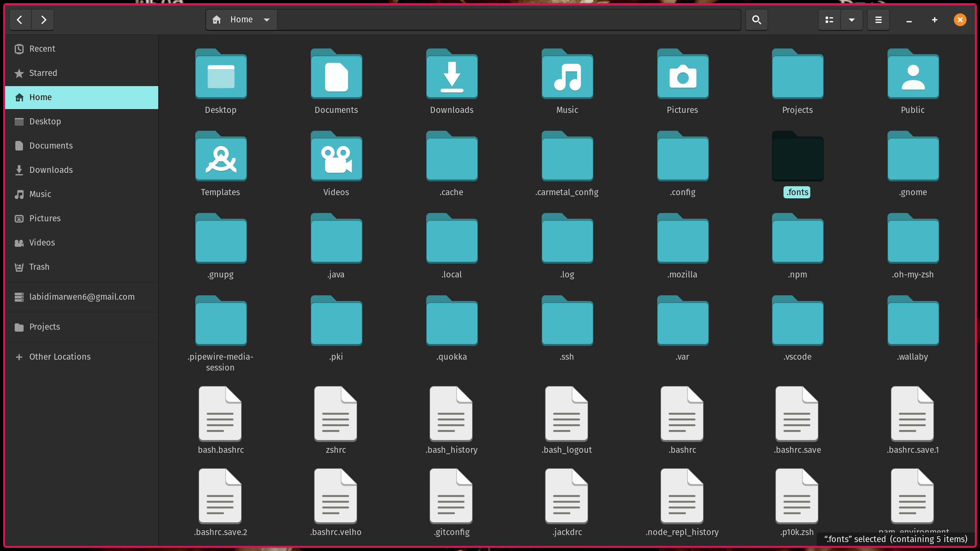The image size is (980, 551).
Task: Select the .log folder
Action: [x=567, y=239]
